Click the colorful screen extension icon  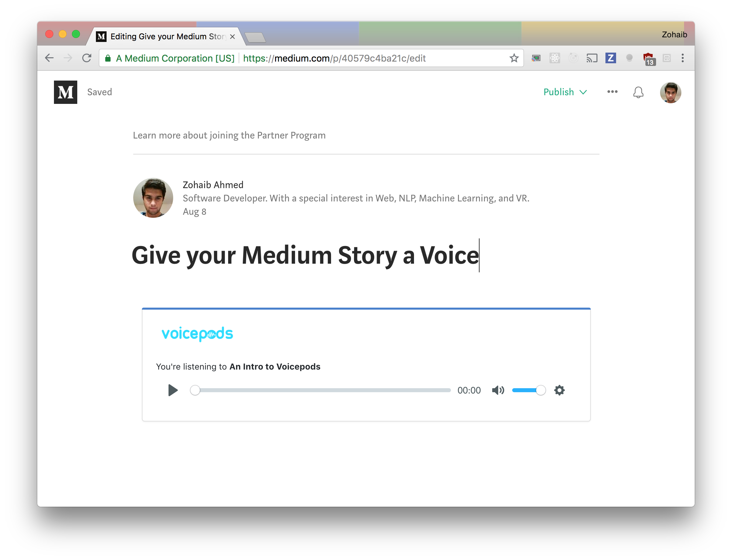[x=536, y=58]
